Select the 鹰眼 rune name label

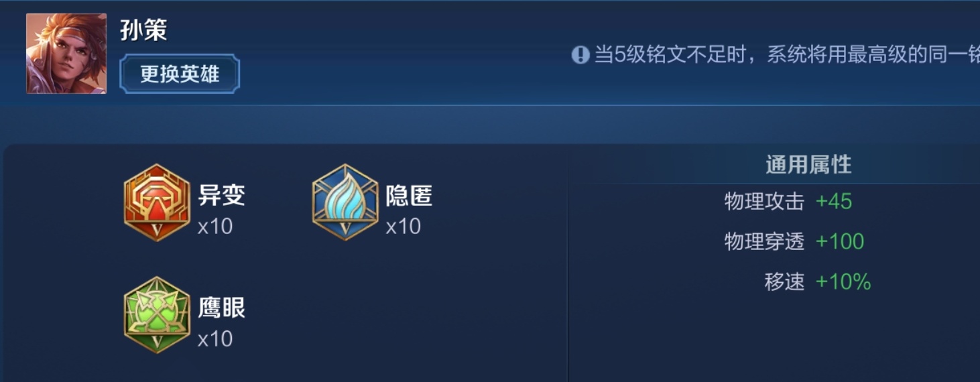222,308
